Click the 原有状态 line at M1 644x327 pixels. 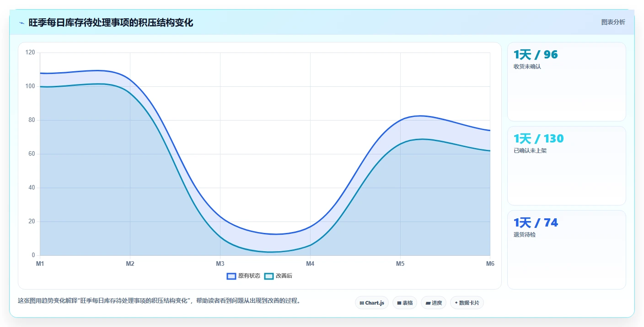coord(40,73)
